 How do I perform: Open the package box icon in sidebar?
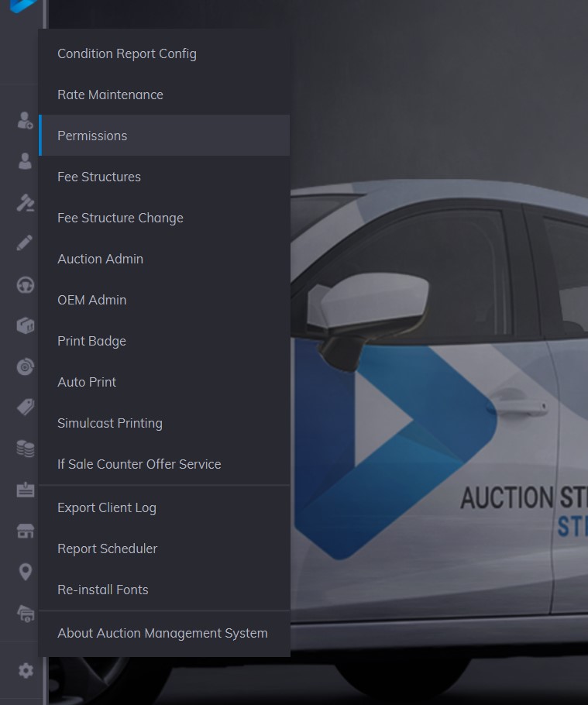pyautogui.click(x=25, y=325)
